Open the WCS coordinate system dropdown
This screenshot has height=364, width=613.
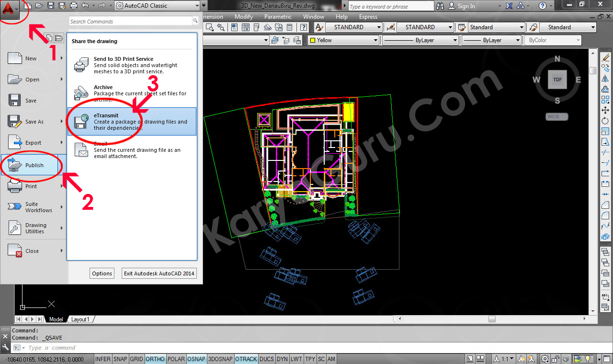click(556, 116)
